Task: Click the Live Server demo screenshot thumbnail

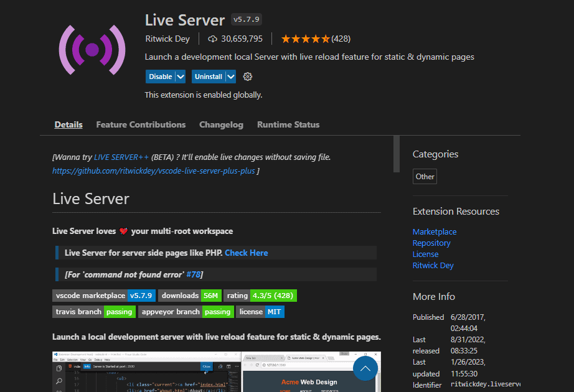Action: [217, 371]
